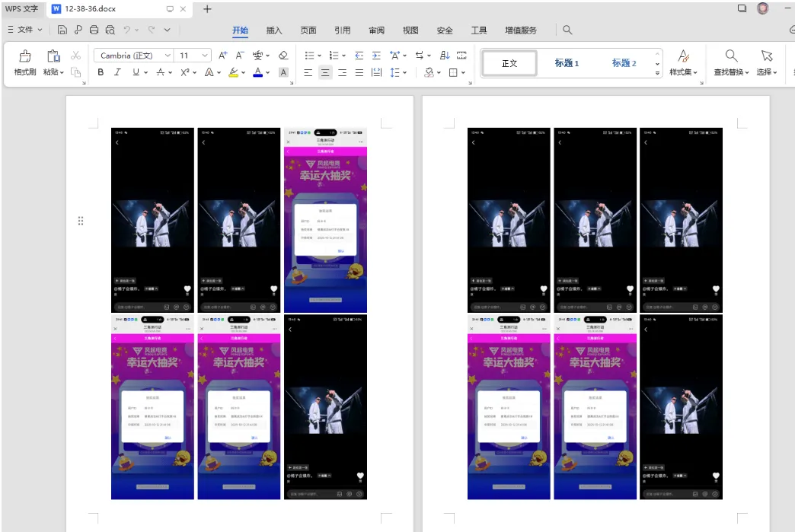This screenshot has width=795, height=532.
Task: Apply the 标题 1 heading style
Action: tap(567, 63)
